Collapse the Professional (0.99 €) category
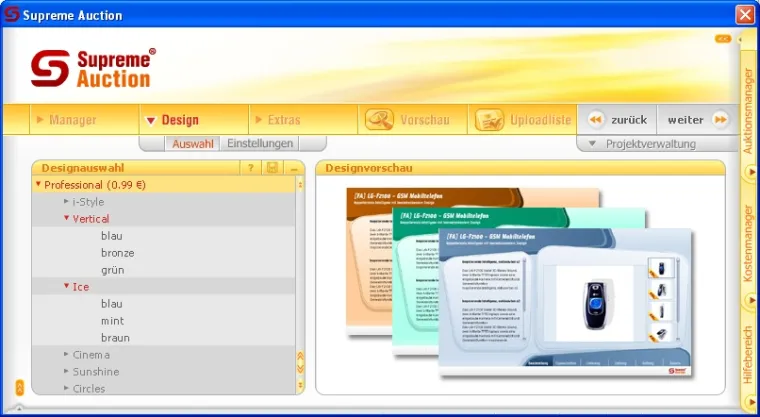760x417 pixels. [39, 184]
